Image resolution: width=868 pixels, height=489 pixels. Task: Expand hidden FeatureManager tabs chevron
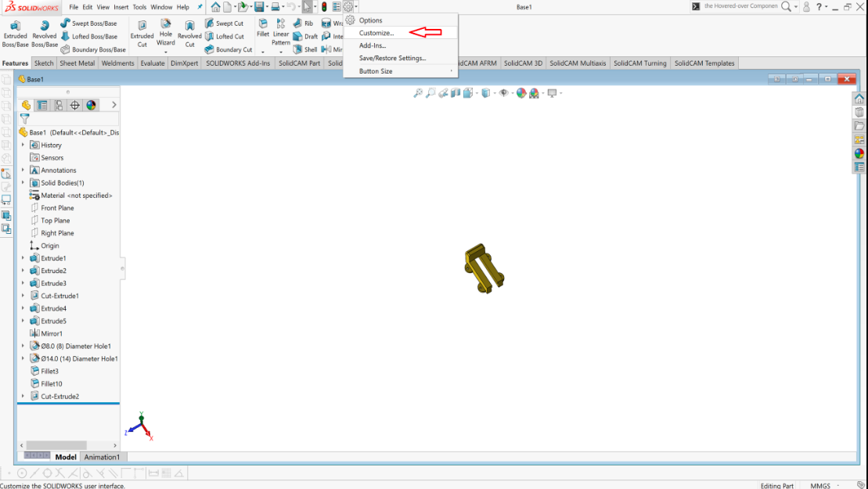(114, 105)
